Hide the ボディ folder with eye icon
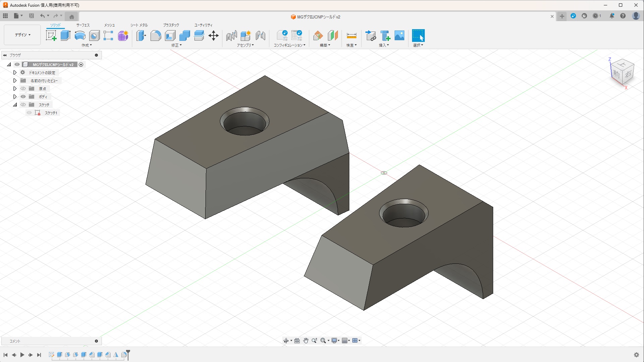The image size is (644, 362). [x=23, y=97]
